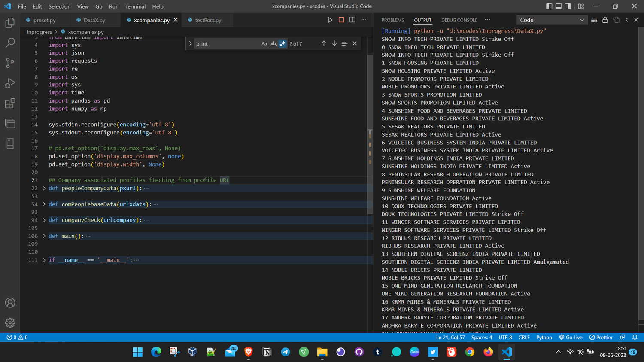Open output log in editor
Image resolution: width=644 pixels, height=362 pixels.
616,20
